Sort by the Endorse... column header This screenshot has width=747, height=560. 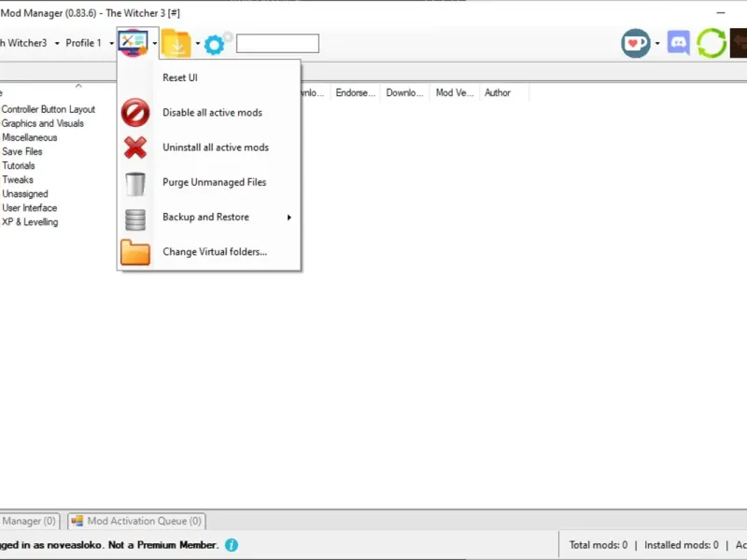(x=355, y=92)
